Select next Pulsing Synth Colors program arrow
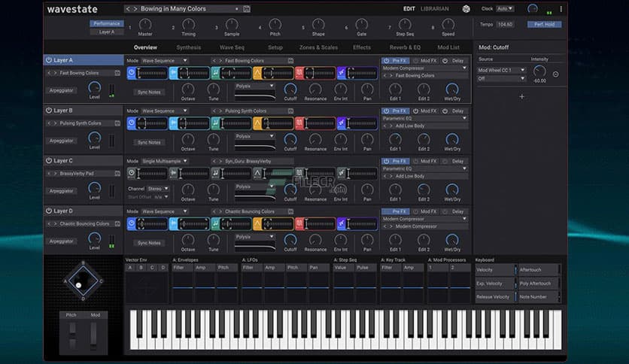This screenshot has width=629, height=364. click(x=56, y=123)
